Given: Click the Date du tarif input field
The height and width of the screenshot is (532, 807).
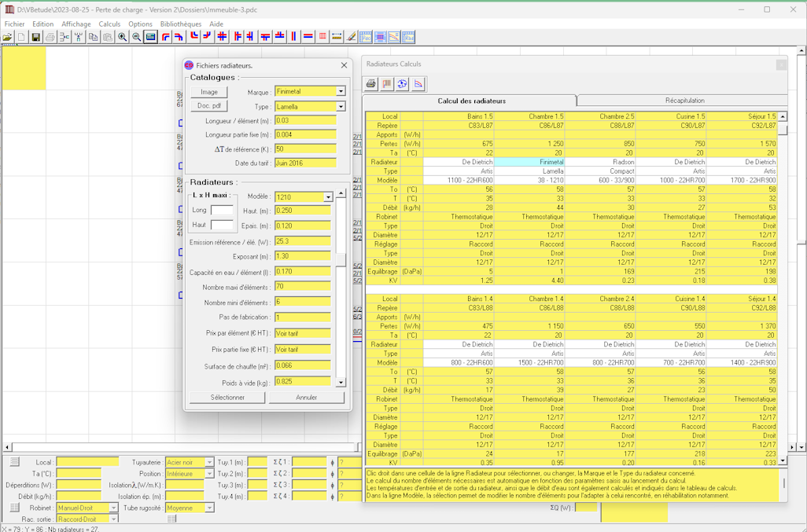Looking at the screenshot, I should click(x=305, y=163).
